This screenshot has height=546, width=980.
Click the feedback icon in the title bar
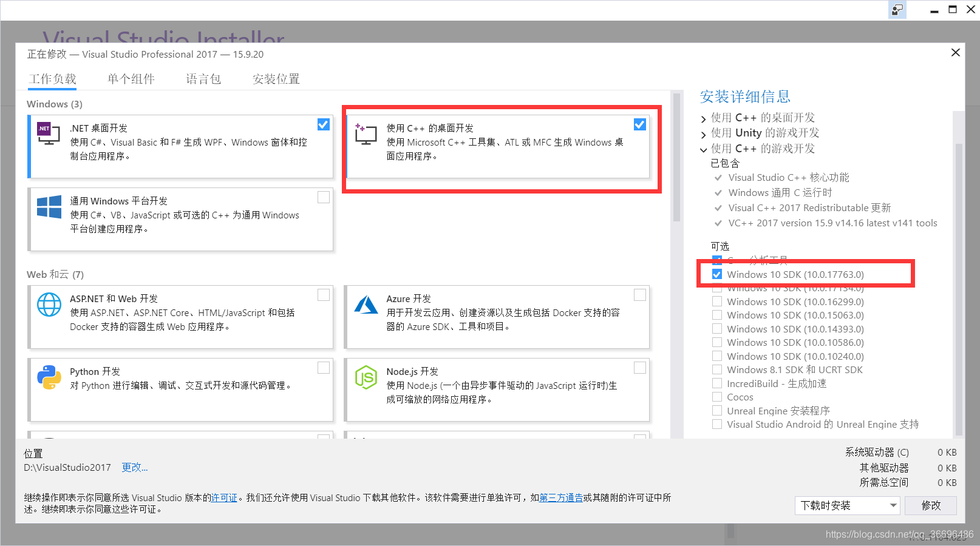897,10
